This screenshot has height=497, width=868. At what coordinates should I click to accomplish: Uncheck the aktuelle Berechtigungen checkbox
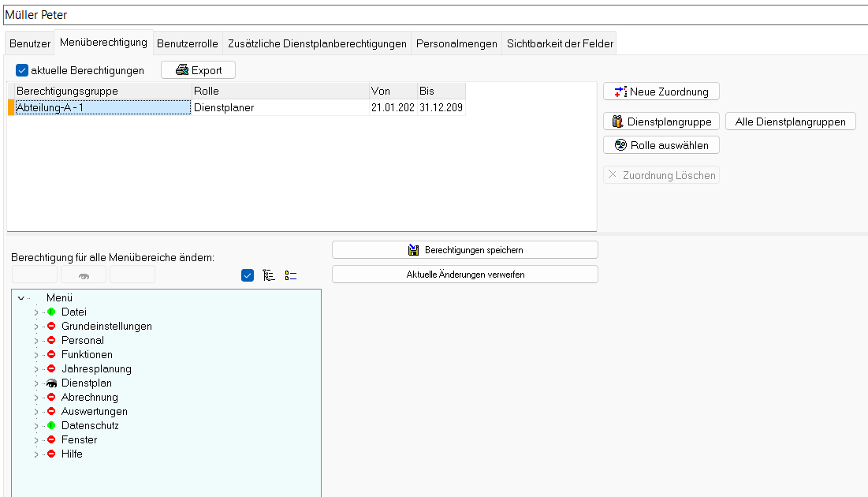(x=22, y=70)
